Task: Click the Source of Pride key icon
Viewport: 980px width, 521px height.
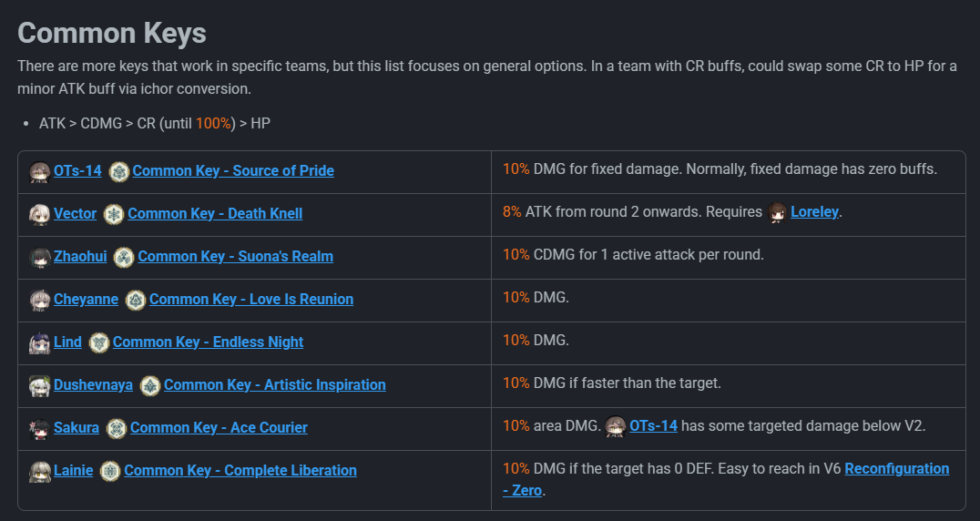Action: pos(118,172)
